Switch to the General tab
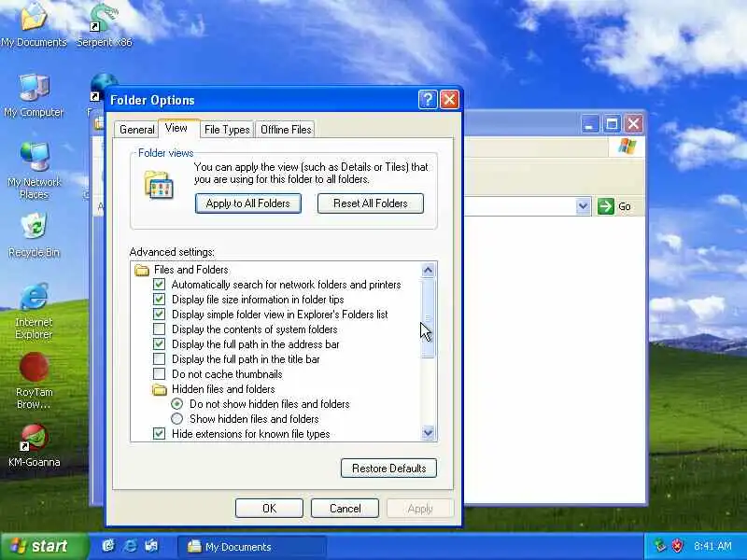The height and width of the screenshot is (560, 747). pos(136,130)
